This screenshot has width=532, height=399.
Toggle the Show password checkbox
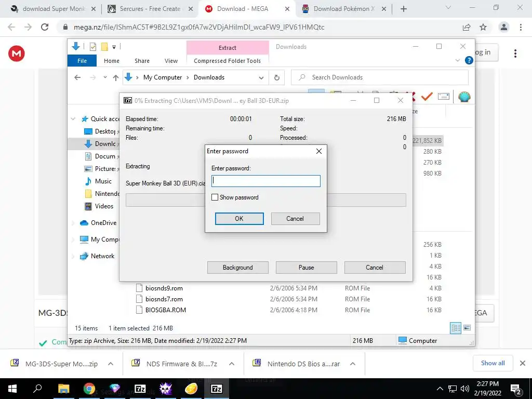[x=215, y=197]
